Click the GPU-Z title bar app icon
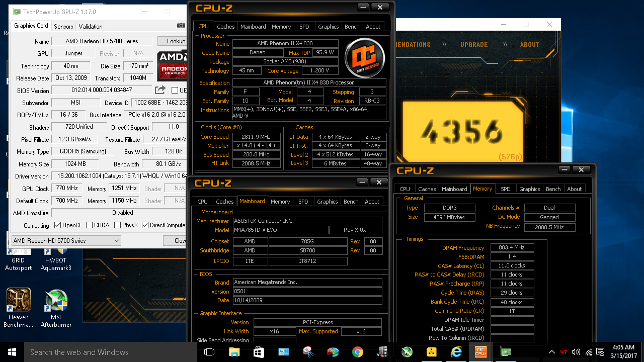The height and width of the screenshot is (362, 644). [17, 12]
